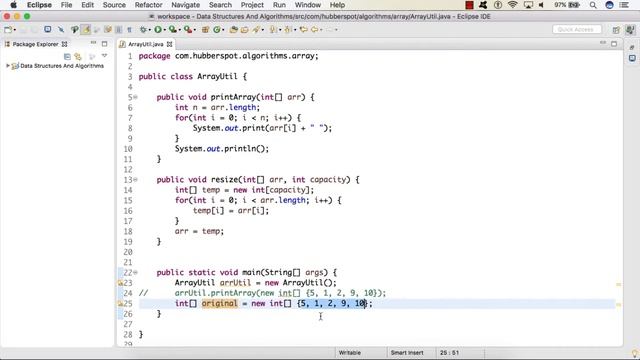The height and width of the screenshot is (360, 640).
Task: Open the New wizard dropdown arrow
Action: coord(14,30)
